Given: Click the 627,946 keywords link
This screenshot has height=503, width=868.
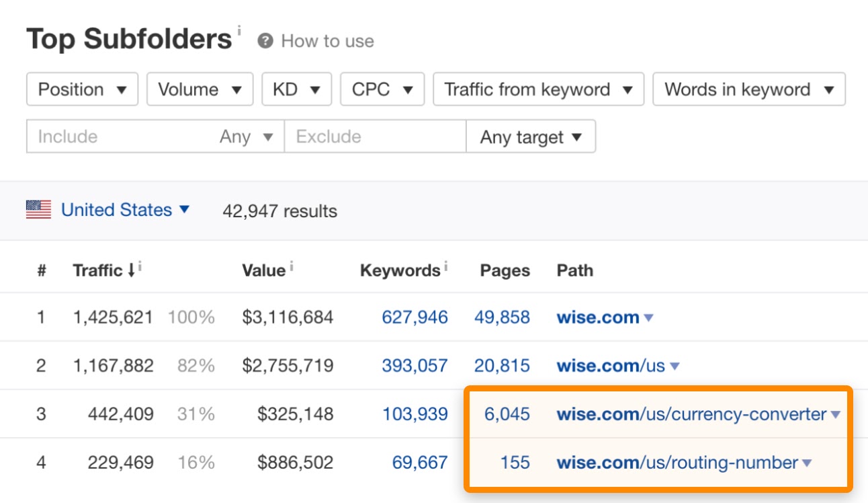Looking at the screenshot, I should (x=415, y=317).
